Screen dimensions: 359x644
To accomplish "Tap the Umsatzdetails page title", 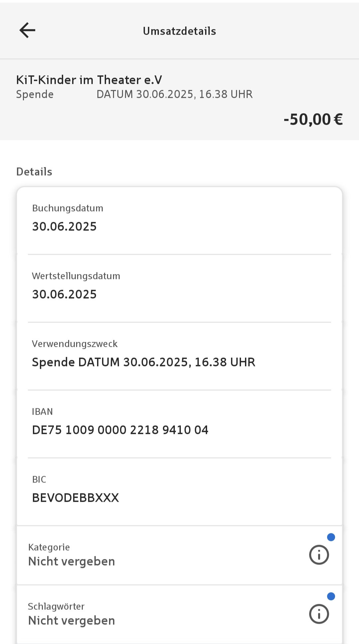I will pos(179,31).
